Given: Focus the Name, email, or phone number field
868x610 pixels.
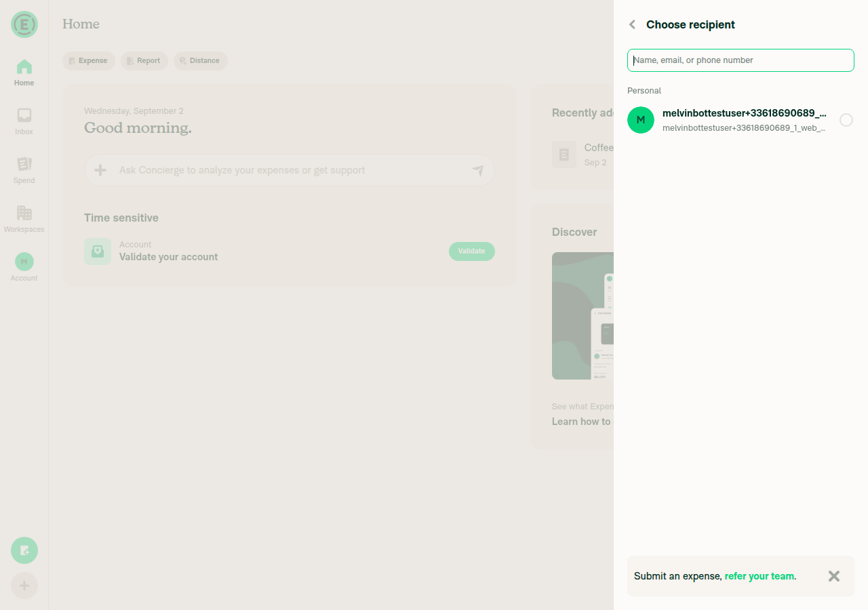Looking at the screenshot, I should (x=741, y=60).
